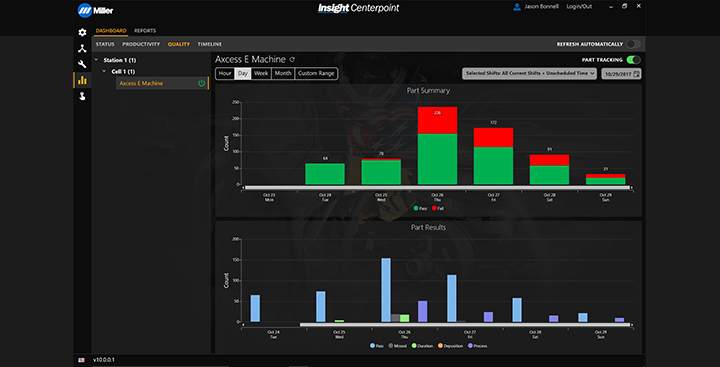The image size is (720, 367).
Task: Click the Part Summary chart title
Action: (x=428, y=90)
